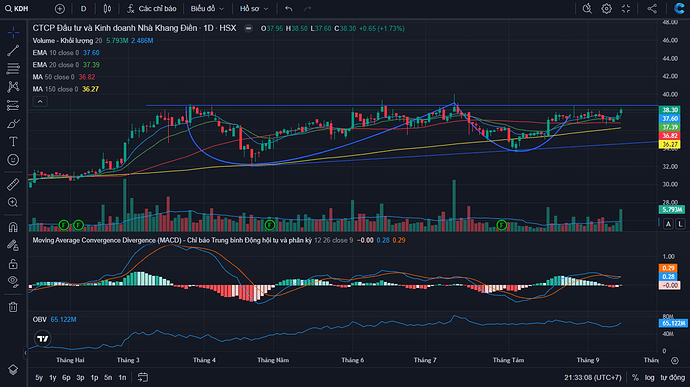Select the MACD indicator title

pyautogui.click(x=172, y=240)
